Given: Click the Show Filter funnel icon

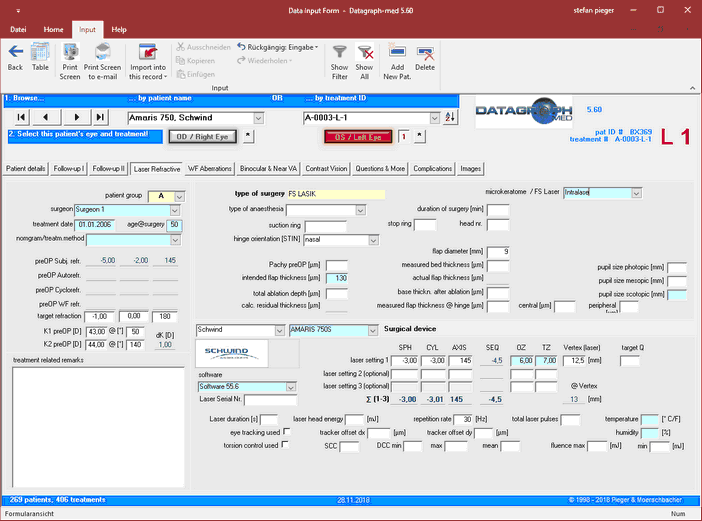Looking at the screenshot, I should pyautogui.click(x=339, y=52).
